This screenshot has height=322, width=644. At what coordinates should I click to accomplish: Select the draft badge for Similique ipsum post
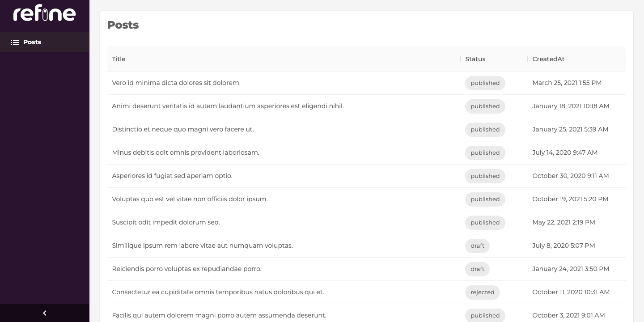[x=477, y=246]
